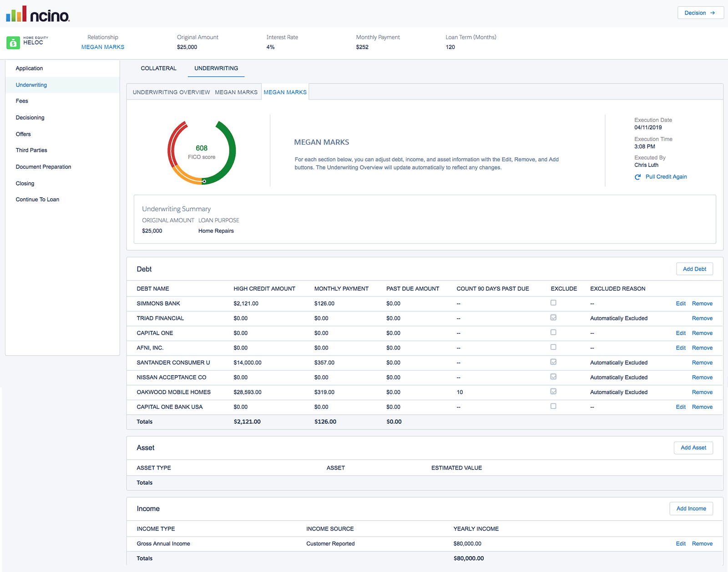Screen dimensions: 728x572
Task: Click the Execution Date 04/11/2019 value
Action: (x=648, y=128)
